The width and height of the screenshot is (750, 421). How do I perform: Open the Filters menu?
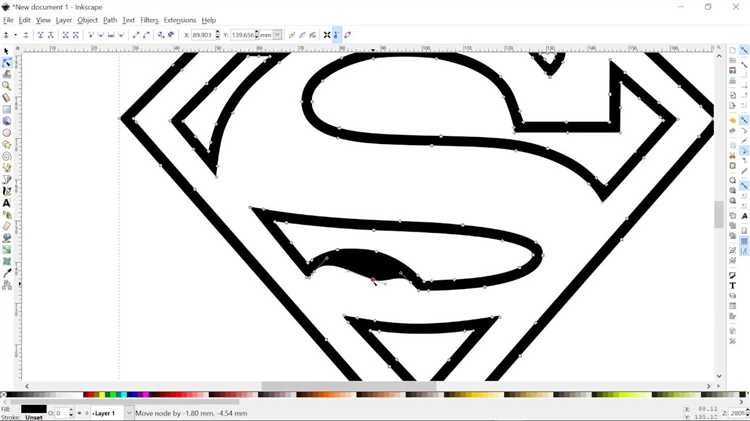pos(149,20)
